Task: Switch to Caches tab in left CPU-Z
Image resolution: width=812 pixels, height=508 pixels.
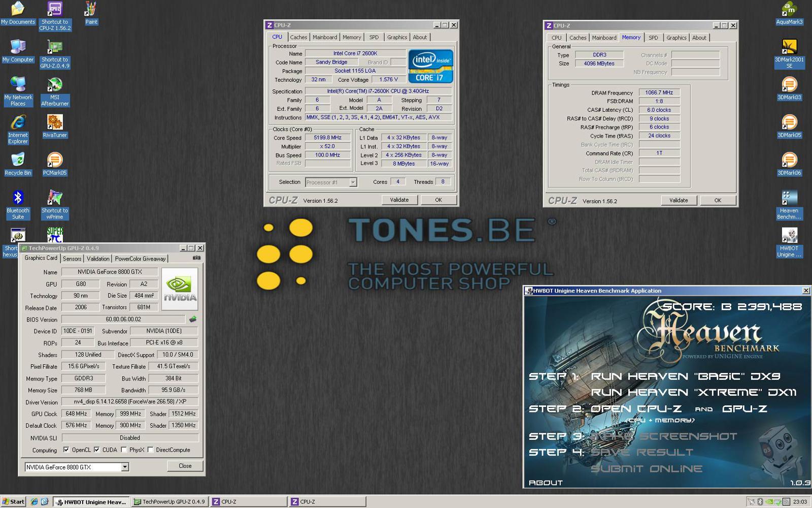Action: (298, 37)
